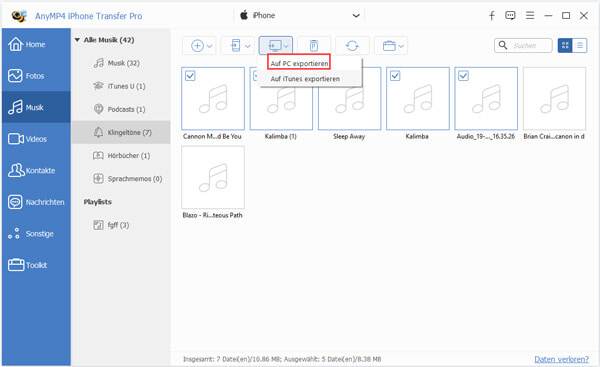
Task: Open the Nachrichten section
Action: 36,202
